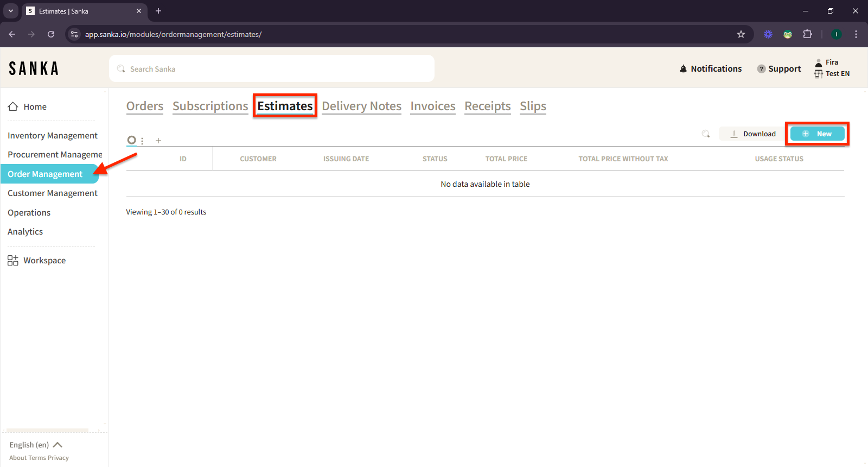Open Fira Test EN account menu

point(832,68)
